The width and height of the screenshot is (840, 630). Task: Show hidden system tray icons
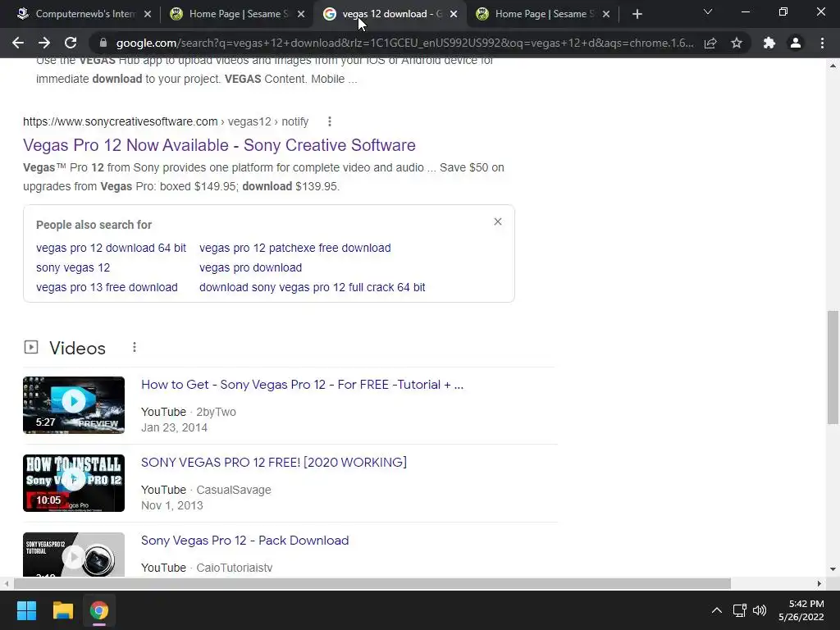click(716, 610)
